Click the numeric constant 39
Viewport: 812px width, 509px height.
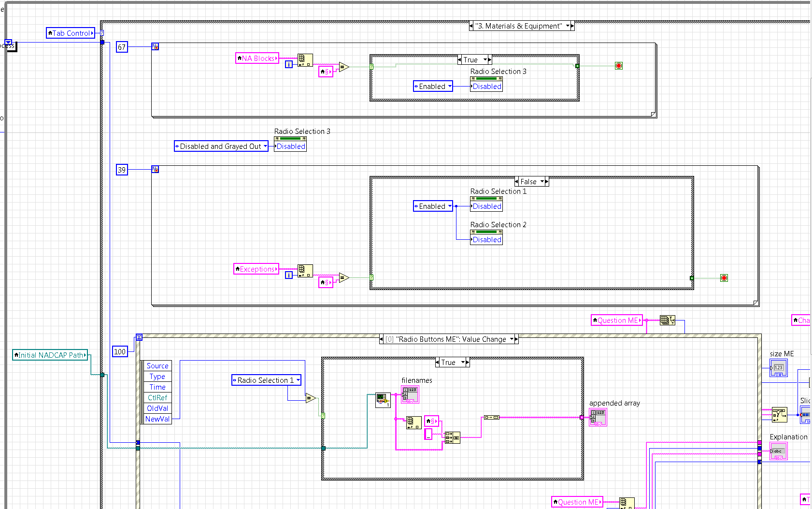(x=122, y=170)
